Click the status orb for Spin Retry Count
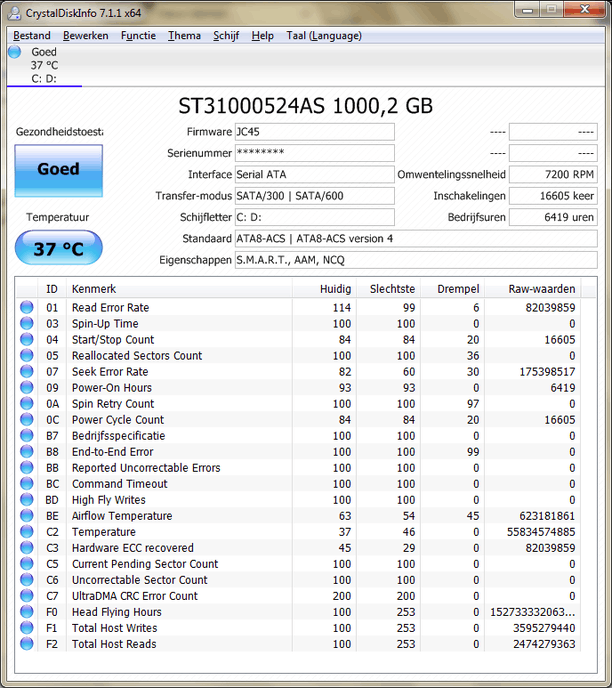612x688 pixels. point(27,403)
